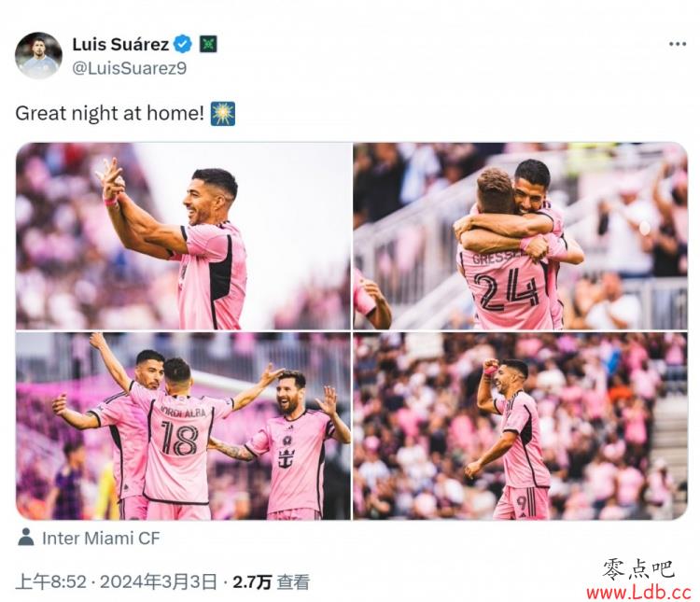The height and width of the screenshot is (602, 700).
Task: Click the Great night at home! text
Action: (110, 114)
